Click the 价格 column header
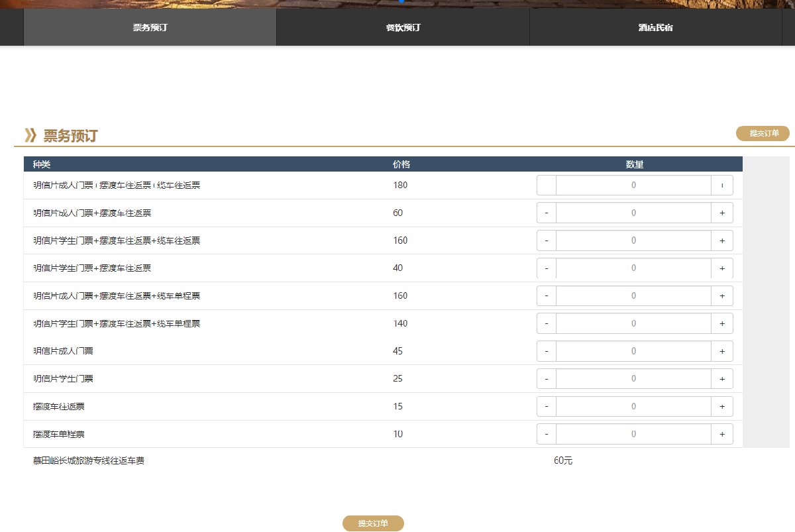 401,164
